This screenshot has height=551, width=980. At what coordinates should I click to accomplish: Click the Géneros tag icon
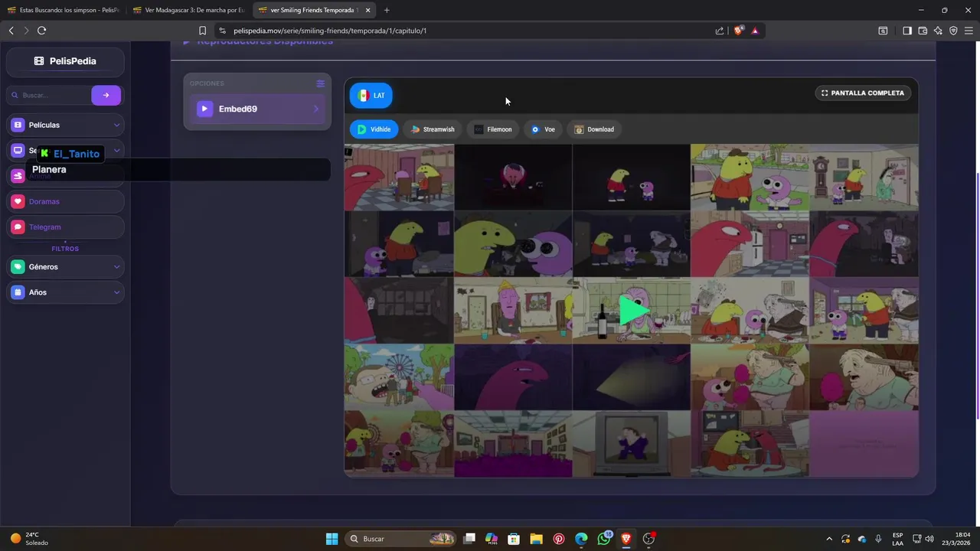pyautogui.click(x=18, y=267)
